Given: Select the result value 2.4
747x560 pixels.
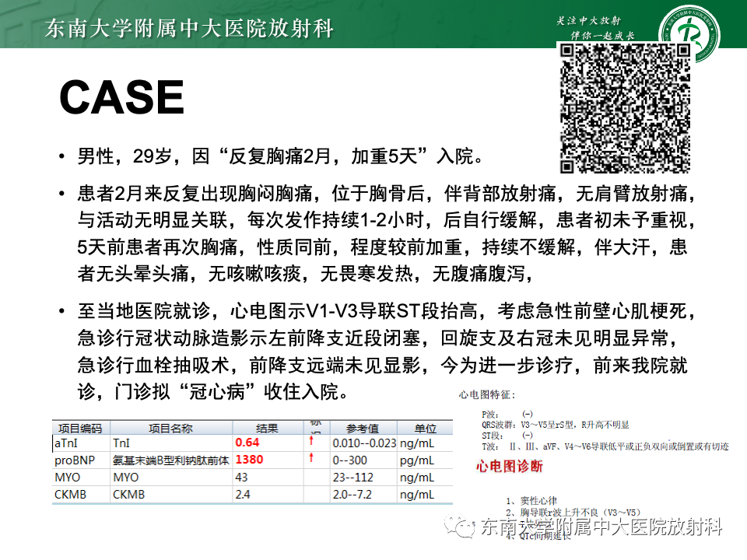Looking at the screenshot, I should tap(243, 495).
